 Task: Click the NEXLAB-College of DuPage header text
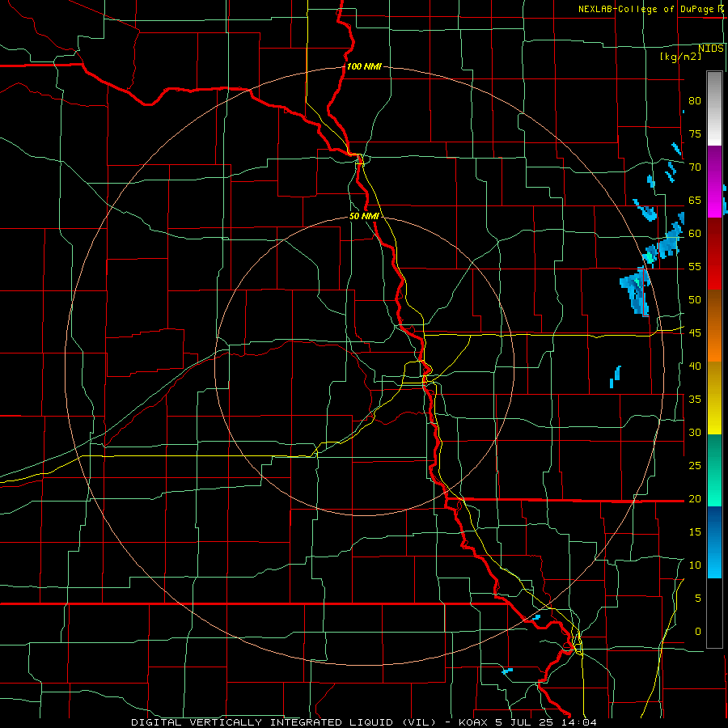pyautogui.click(x=645, y=9)
